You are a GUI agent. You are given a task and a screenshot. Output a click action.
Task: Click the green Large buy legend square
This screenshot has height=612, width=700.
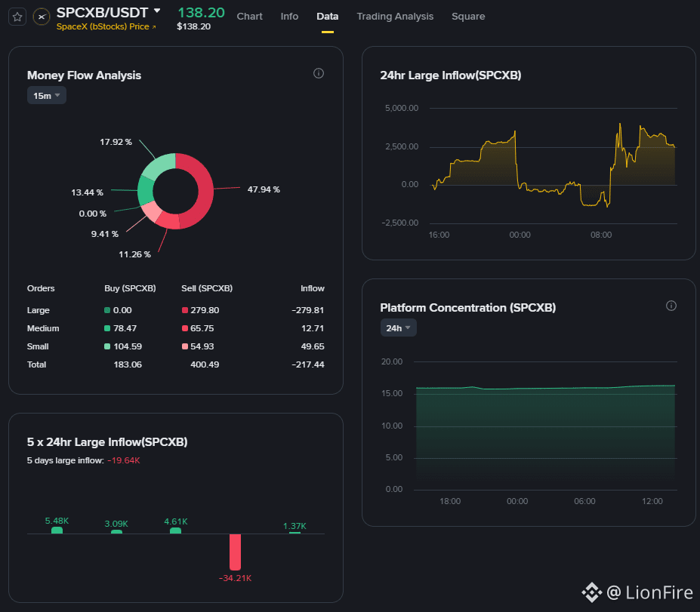[107, 310]
